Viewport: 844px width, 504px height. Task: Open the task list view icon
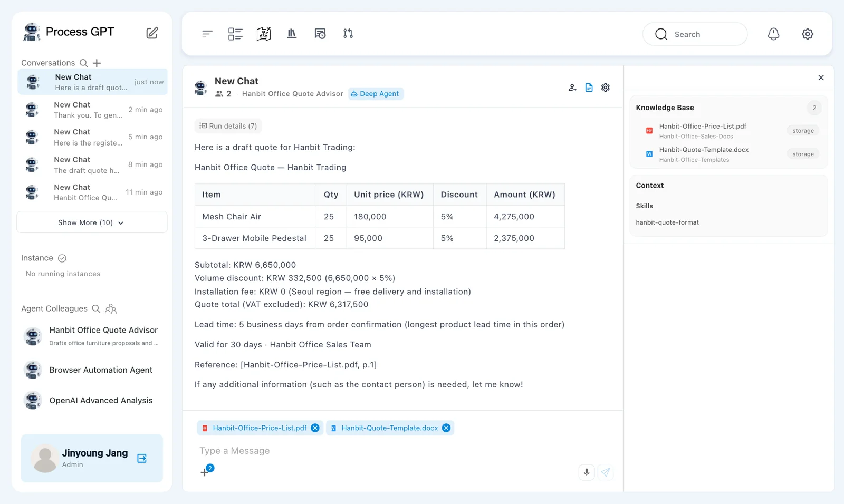point(235,34)
